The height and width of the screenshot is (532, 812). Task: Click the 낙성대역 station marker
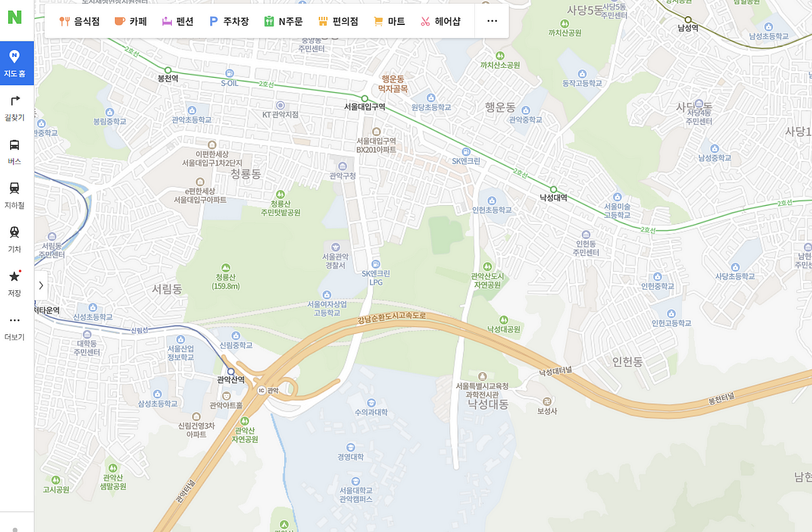point(553,190)
